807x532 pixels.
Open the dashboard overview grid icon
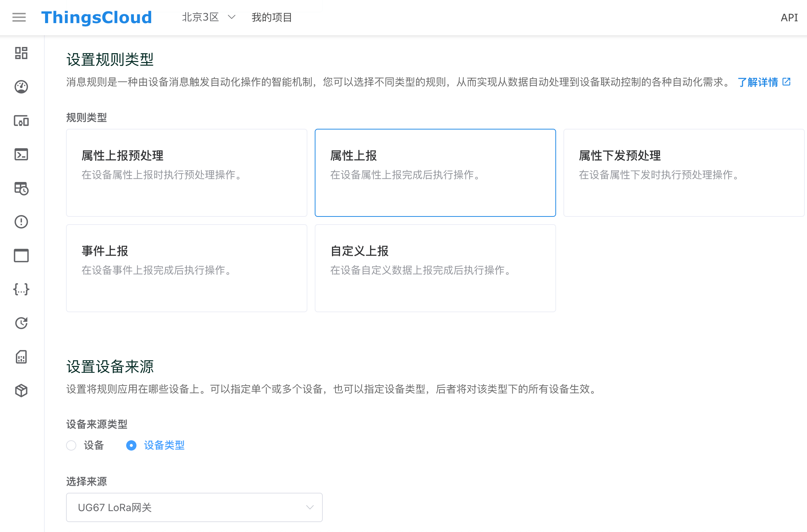tap(21, 53)
